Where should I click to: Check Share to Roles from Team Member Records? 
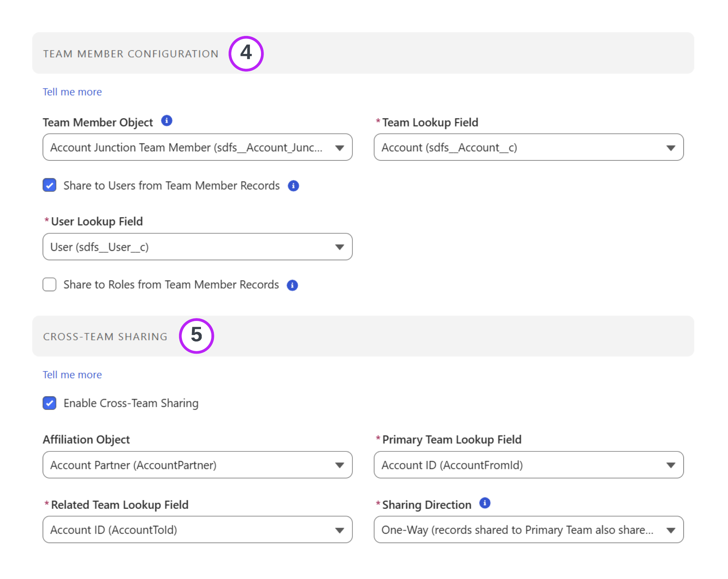50,284
